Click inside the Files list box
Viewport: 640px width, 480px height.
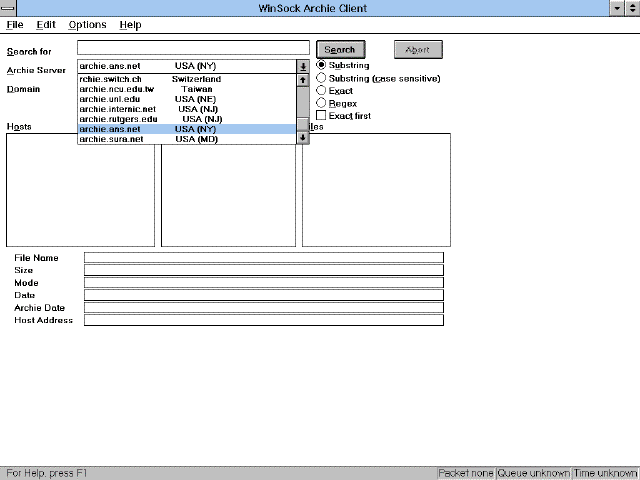click(376, 190)
